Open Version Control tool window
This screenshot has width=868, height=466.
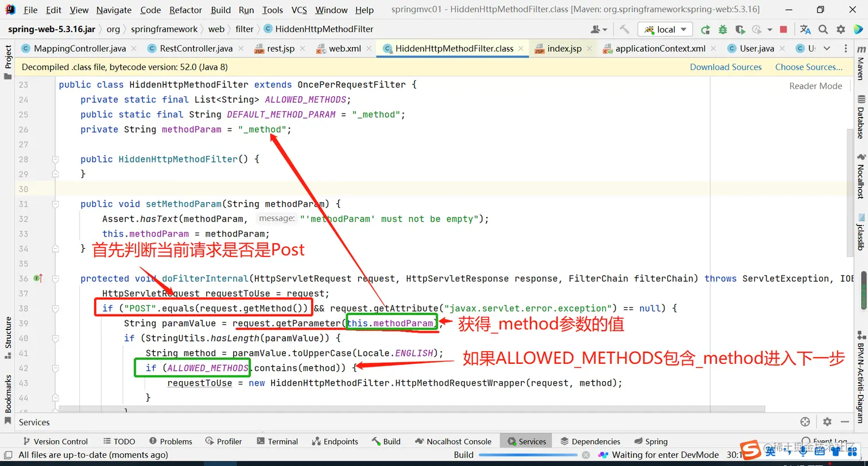[x=55, y=441]
